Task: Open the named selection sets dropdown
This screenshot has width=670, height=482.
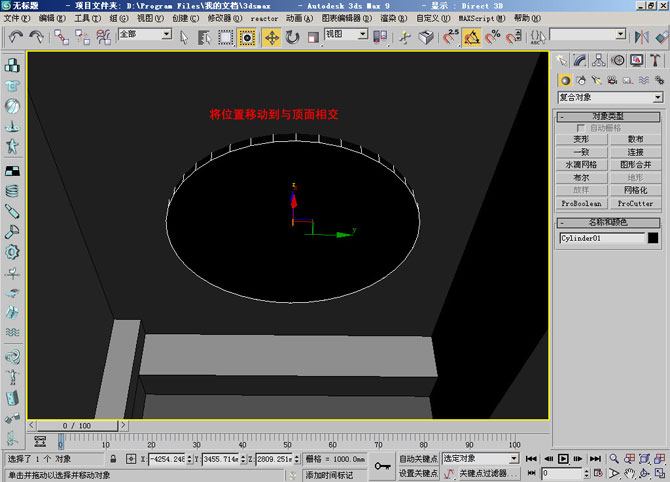Action: (588, 34)
